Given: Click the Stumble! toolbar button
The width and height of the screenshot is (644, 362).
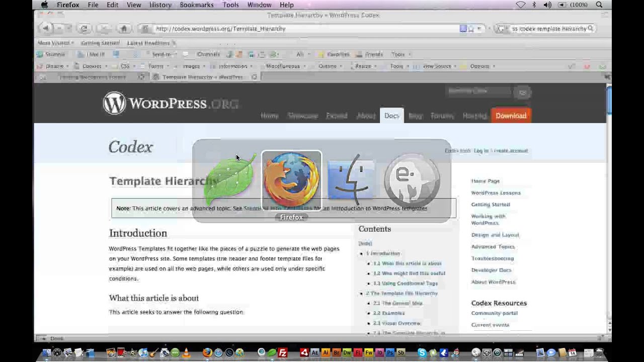Looking at the screenshot, I should [51, 54].
